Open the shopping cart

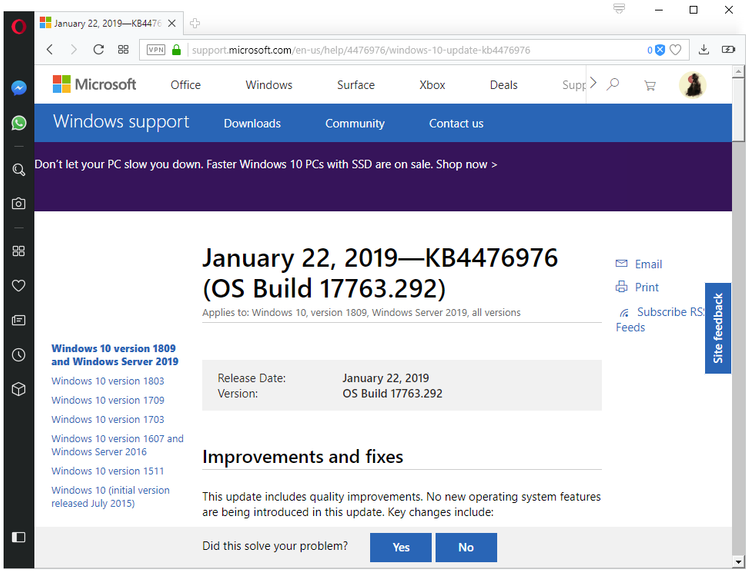(x=650, y=86)
